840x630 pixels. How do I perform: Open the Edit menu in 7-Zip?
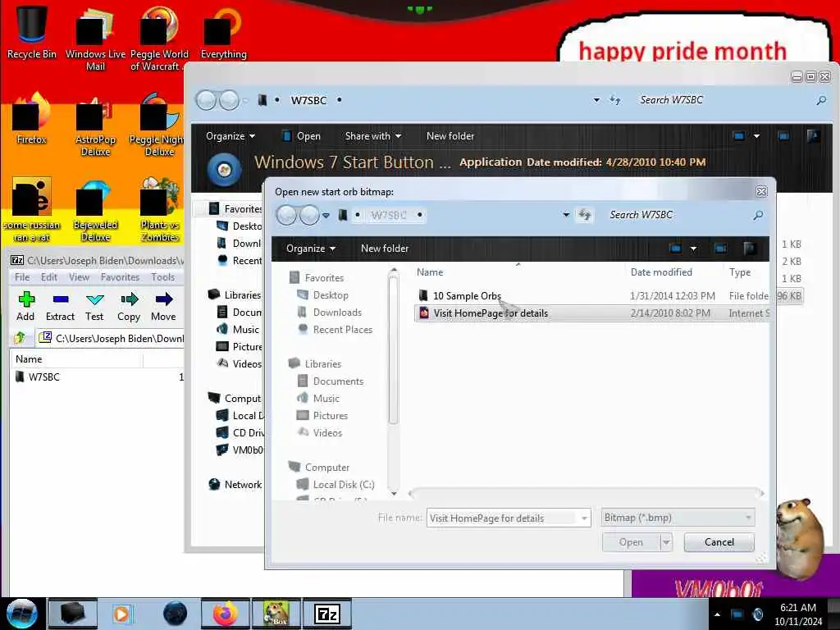(48, 277)
